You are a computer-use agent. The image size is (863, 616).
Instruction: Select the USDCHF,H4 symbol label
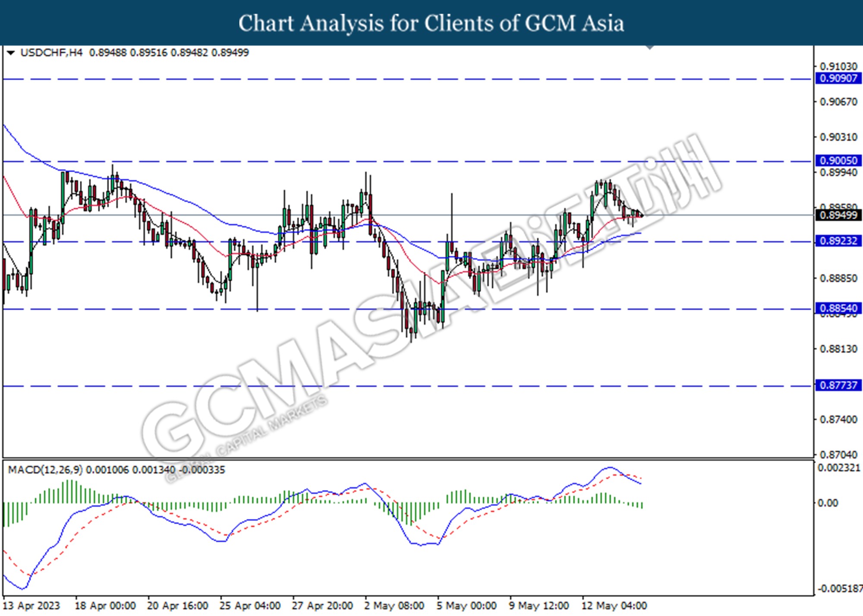click(x=51, y=53)
